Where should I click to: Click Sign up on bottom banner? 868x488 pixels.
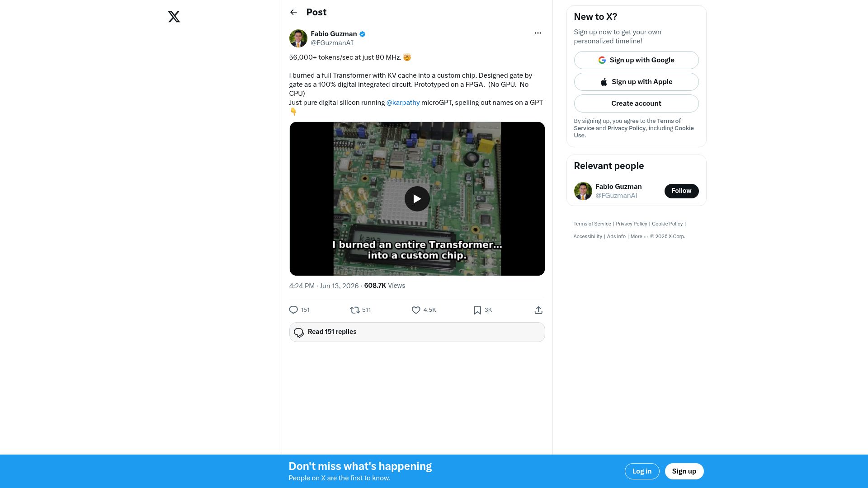[x=684, y=471]
